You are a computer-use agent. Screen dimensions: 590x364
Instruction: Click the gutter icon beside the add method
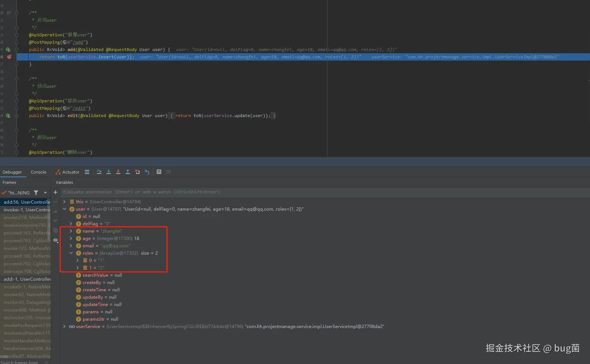8,50
